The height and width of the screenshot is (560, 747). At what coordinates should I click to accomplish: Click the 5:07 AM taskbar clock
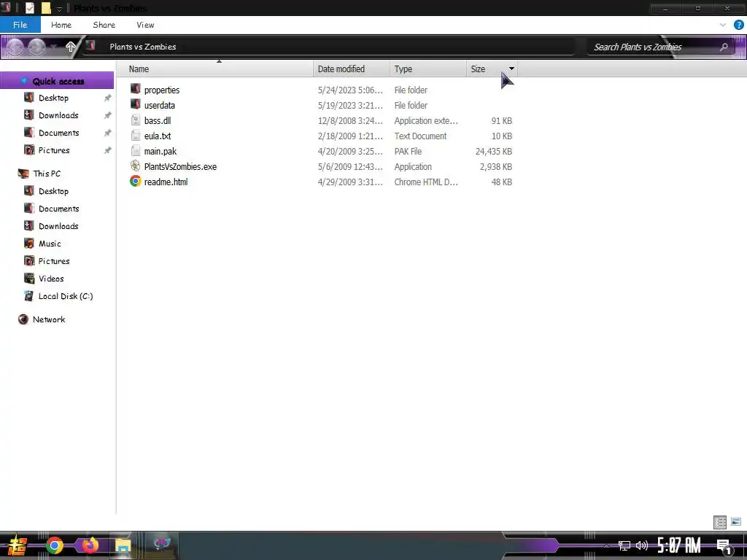(x=679, y=545)
